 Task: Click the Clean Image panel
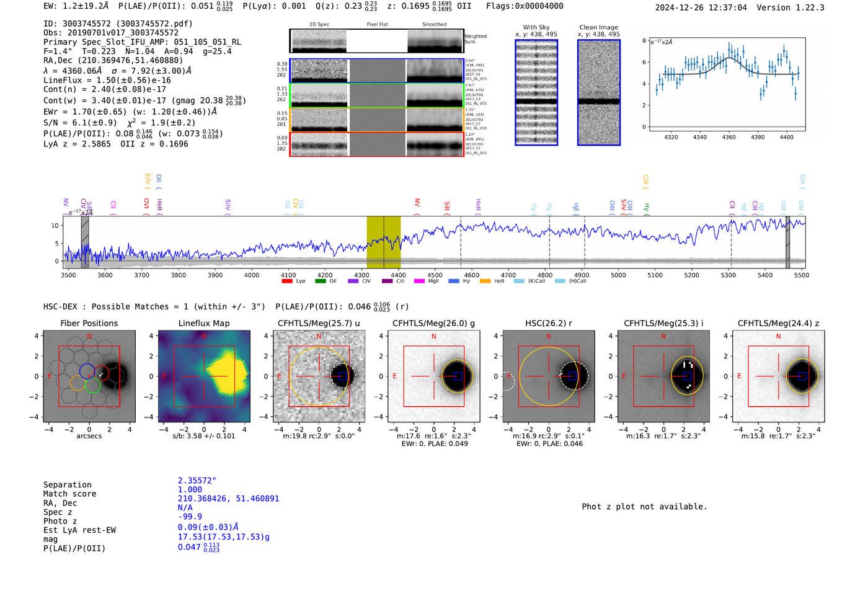(x=599, y=92)
